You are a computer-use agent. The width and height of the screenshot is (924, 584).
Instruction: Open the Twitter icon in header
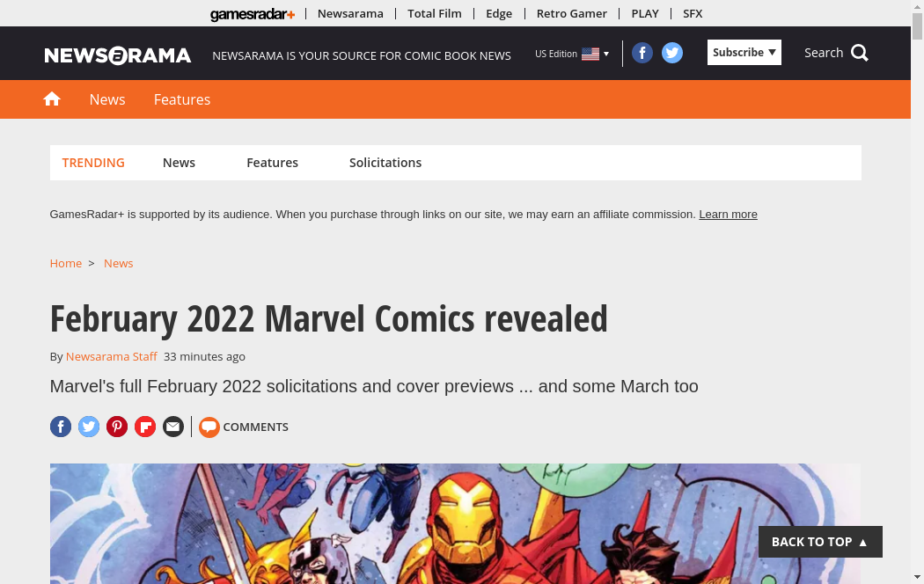pos(671,53)
